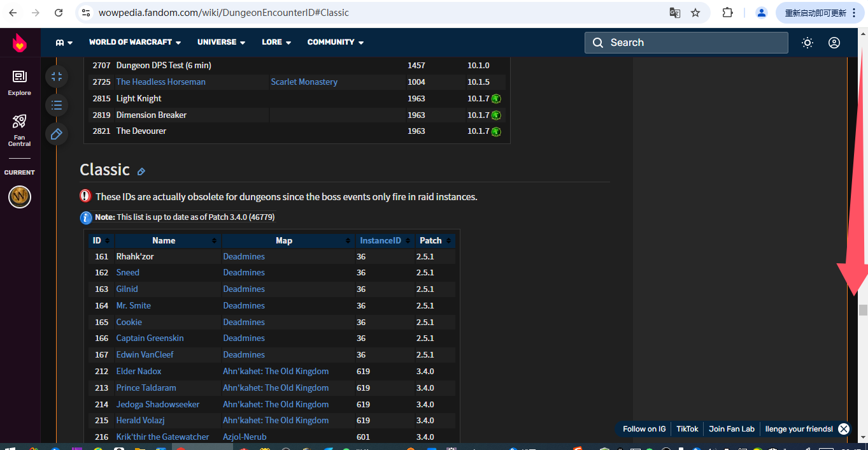The height and width of the screenshot is (450, 868).
Task: Open the Jedoga Shadowseeker link
Action: click(x=157, y=405)
